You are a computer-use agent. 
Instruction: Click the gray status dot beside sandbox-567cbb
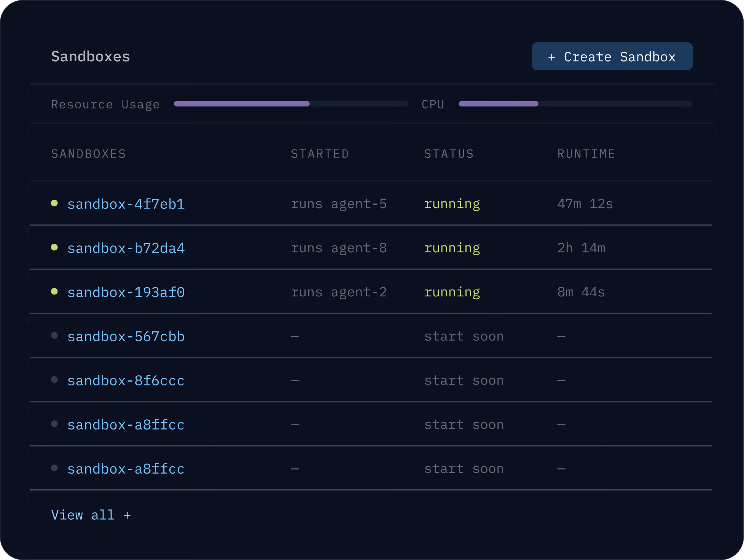click(x=54, y=336)
